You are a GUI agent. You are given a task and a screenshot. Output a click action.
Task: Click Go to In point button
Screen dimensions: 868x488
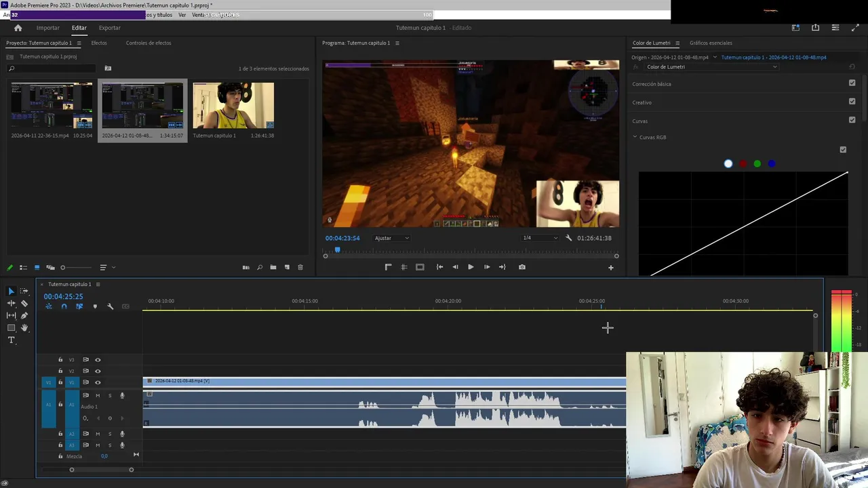[x=439, y=267]
